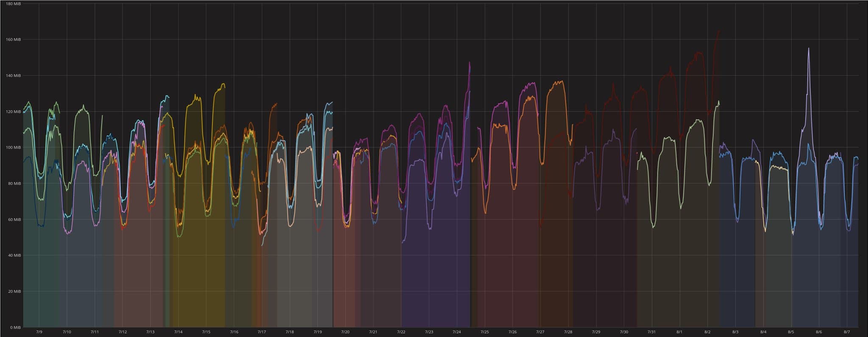Select the 60 MiB y-axis label
The image size is (868, 337).
pyautogui.click(x=14, y=219)
